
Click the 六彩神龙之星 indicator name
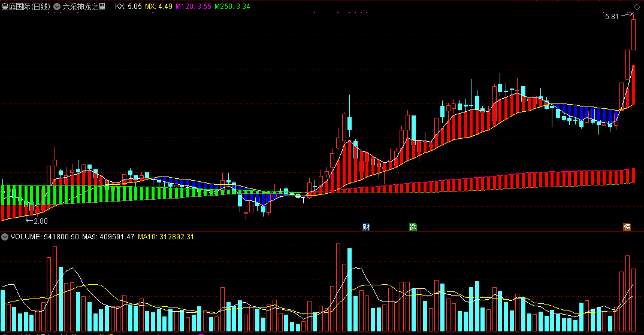[x=84, y=7]
